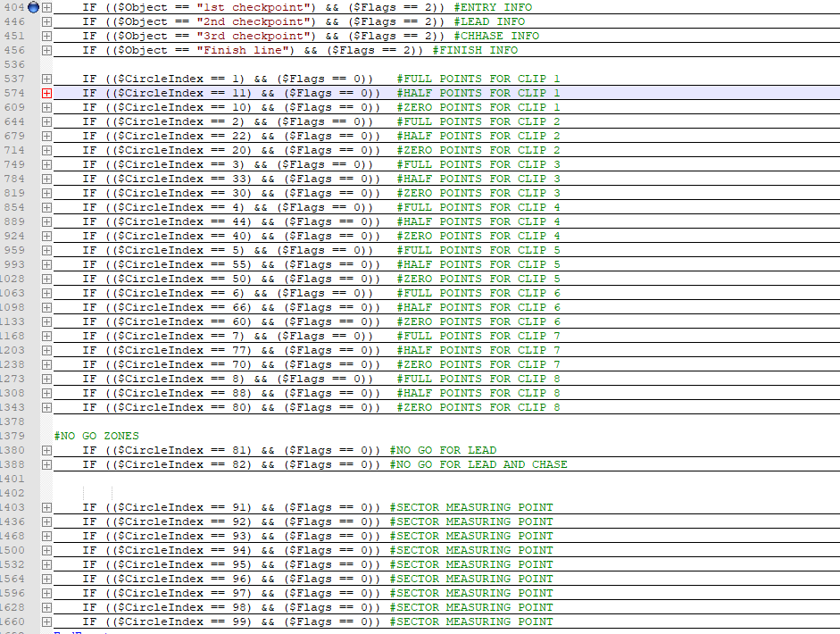Expand the folded "Finish line" FINISH INFO block
This screenshot has width=840, height=634.
click(46, 50)
